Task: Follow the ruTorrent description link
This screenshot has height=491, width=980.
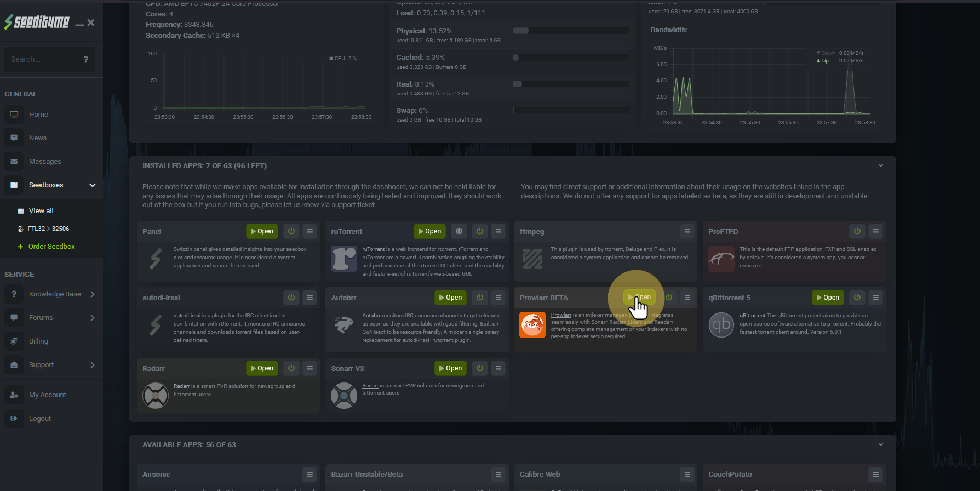Action: pyautogui.click(x=373, y=249)
